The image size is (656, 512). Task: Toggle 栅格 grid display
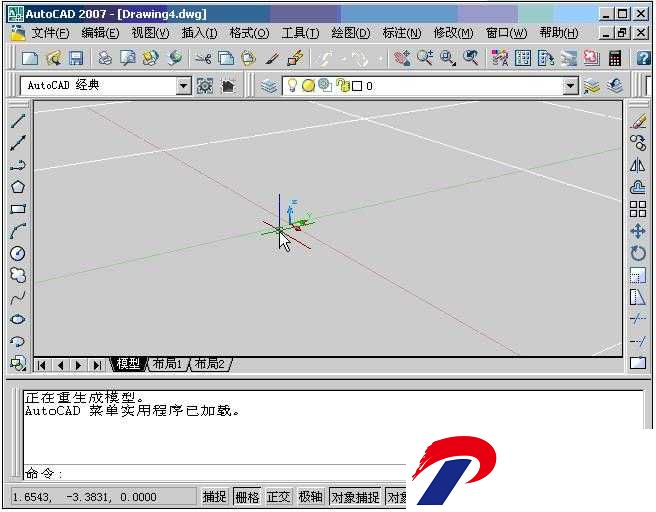[247, 497]
